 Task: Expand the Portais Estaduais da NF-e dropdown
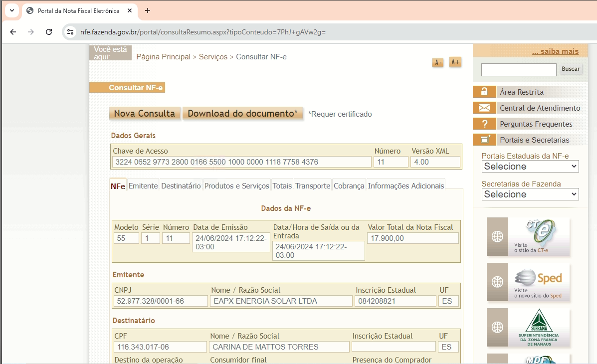[x=530, y=167]
